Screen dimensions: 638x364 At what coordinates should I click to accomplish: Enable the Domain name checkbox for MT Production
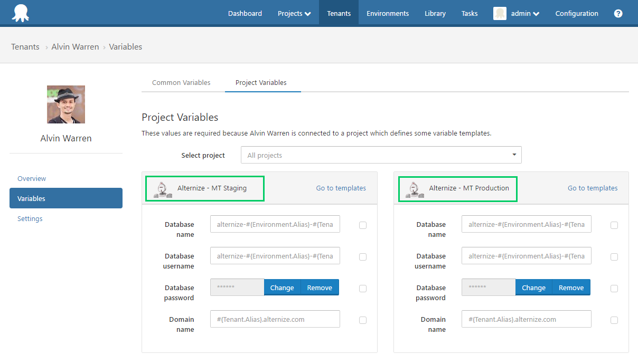pos(614,320)
